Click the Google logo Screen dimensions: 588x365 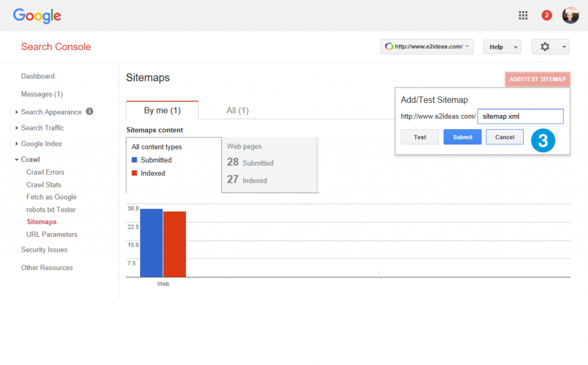37,16
